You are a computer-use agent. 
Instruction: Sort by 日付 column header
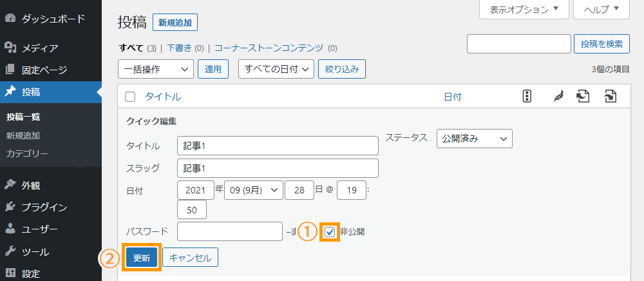452,97
